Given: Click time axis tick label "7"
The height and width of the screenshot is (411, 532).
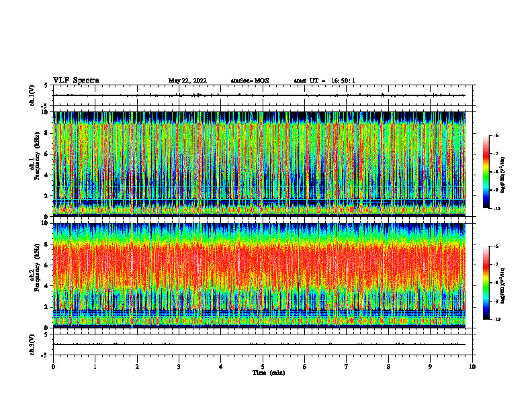Looking at the screenshot, I should (x=347, y=367).
